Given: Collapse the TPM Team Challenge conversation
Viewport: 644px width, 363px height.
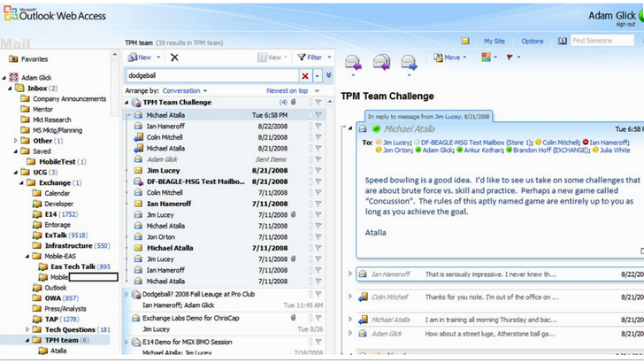Looking at the screenshot, I should [x=126, y=103].
